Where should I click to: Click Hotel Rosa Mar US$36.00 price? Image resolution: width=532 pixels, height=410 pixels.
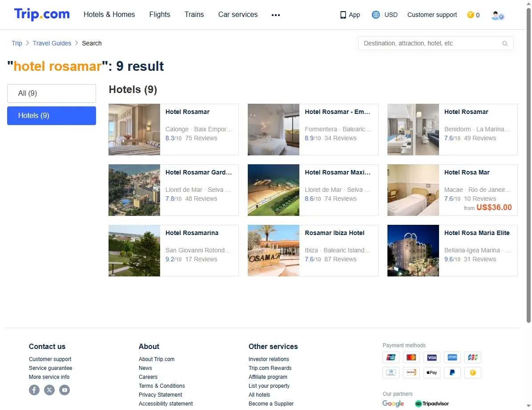[494, 207]
